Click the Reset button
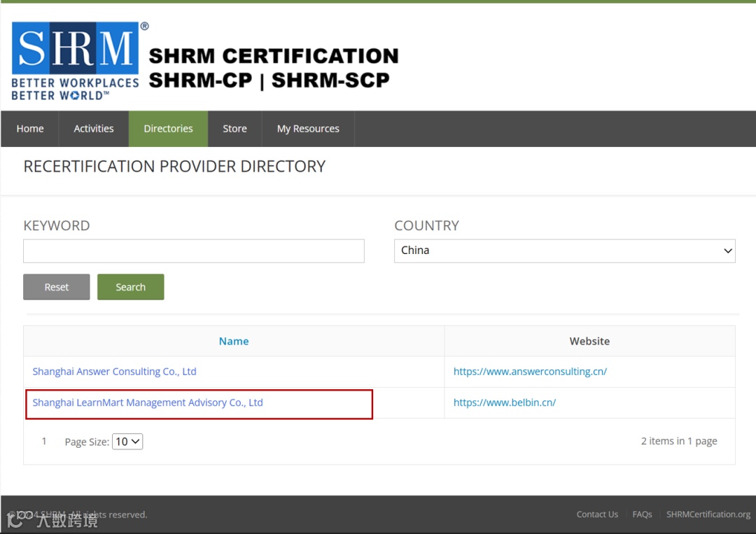Viewport: 756px width, 534px height. click(x=57, y=287)
